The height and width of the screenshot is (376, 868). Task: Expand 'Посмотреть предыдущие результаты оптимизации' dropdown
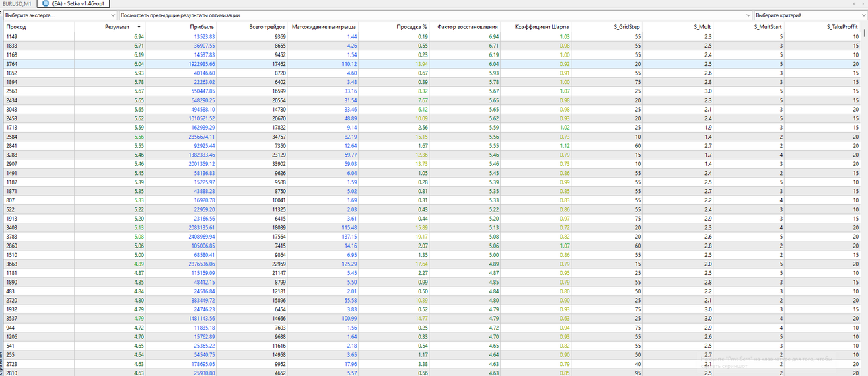(x=435, y=15)
